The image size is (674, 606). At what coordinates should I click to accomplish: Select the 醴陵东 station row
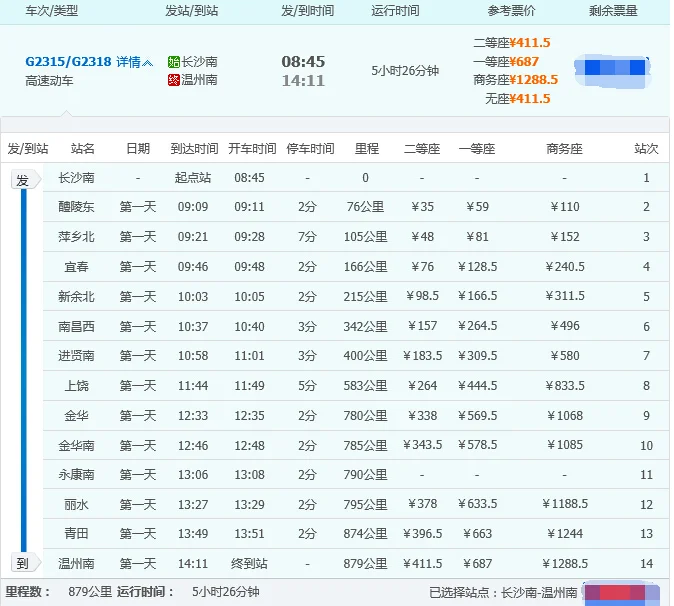(x=356, y=207)
